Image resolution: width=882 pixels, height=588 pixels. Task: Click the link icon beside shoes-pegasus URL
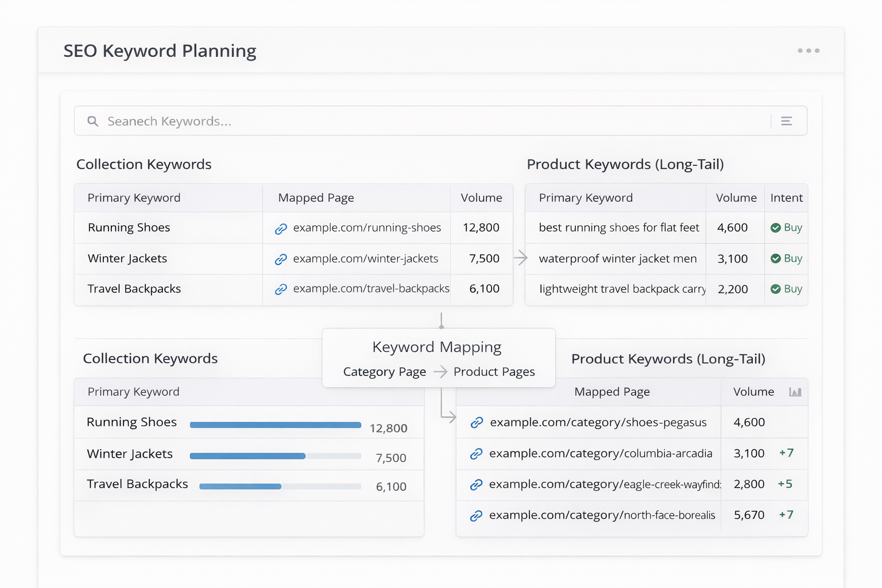tap(477, 422)
